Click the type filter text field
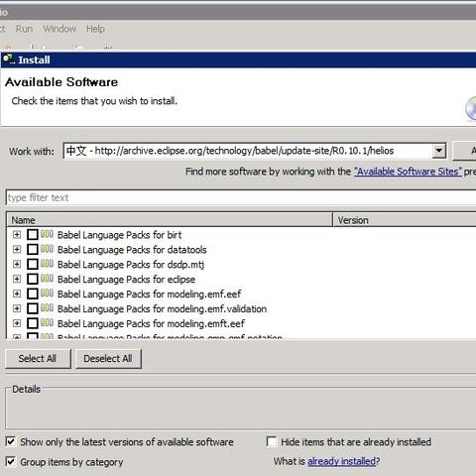476x476 pixels. point(241,197)
